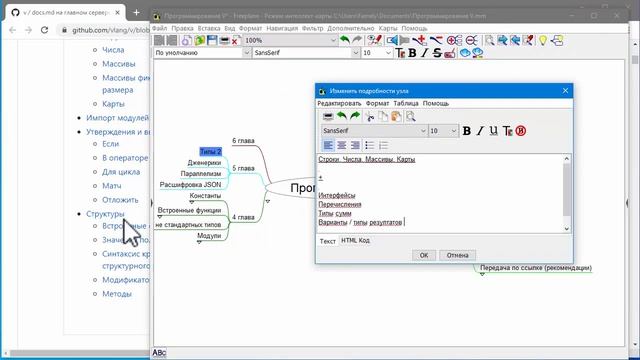Align text left in details dialog

[x=328, y=145]
